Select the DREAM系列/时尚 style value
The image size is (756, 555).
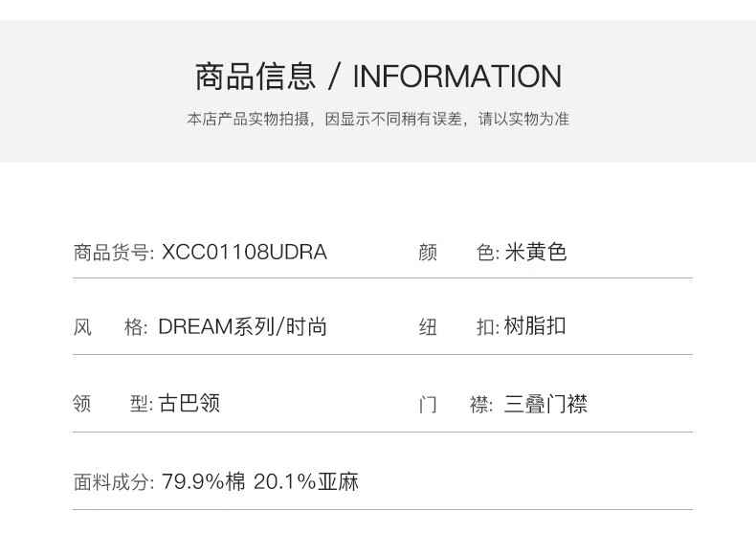(x=243, y=327)
